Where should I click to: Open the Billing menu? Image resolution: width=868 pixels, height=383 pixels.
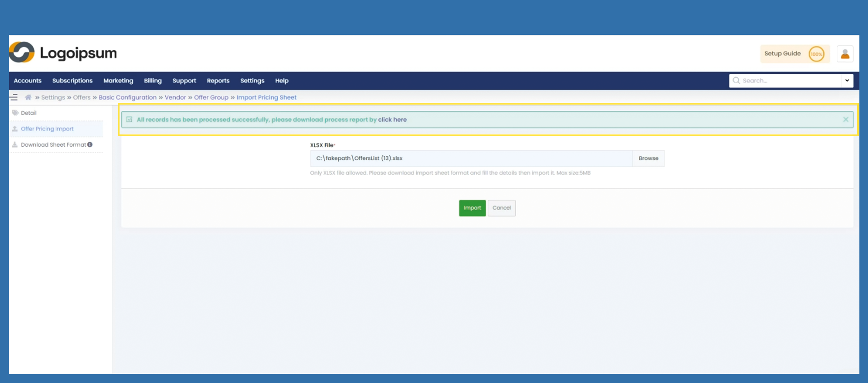(x=153, y=81)
